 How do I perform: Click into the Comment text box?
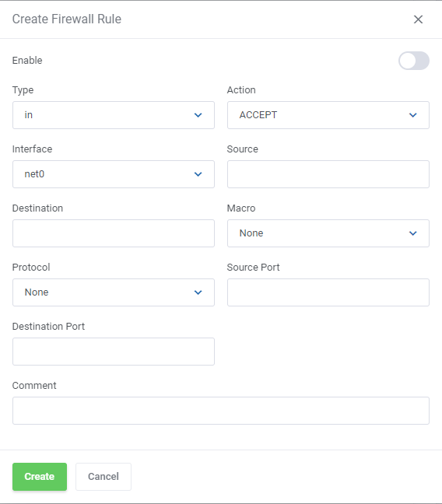click(x=221, y=411)
